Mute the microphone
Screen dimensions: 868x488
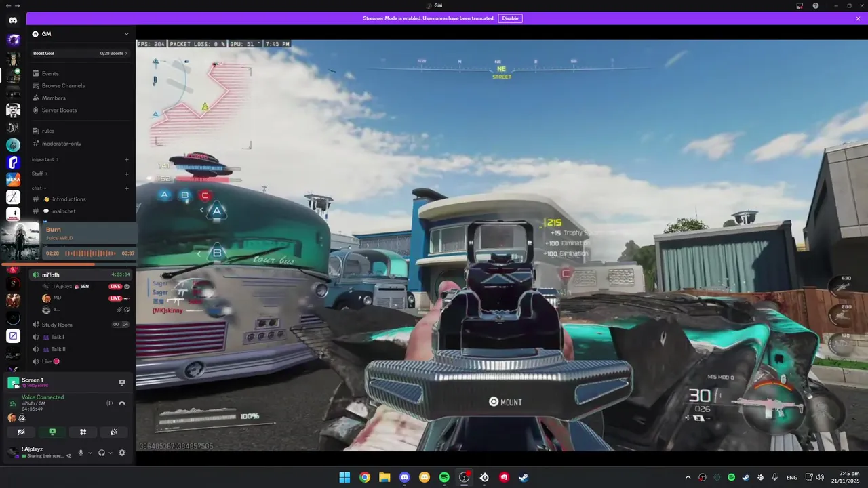tap(81, 453)
